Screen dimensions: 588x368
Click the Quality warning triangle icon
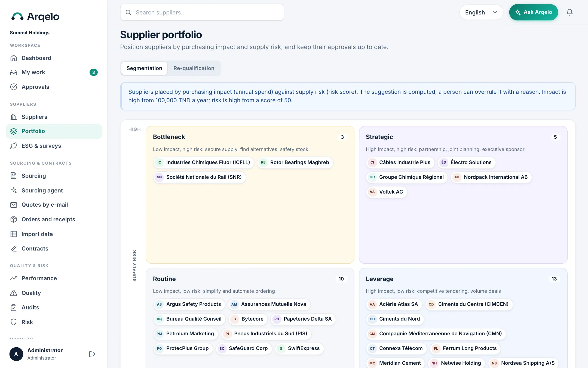(x=14, y=293)
